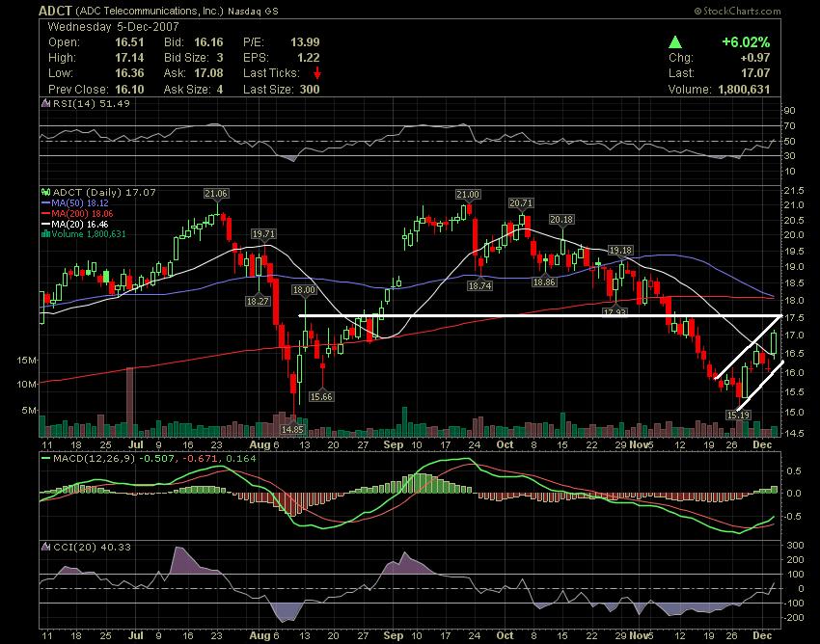The width and height of the screenshot is (820, 644).
Task: Click the 20.18 price annotation
Action: pos(561,220)
